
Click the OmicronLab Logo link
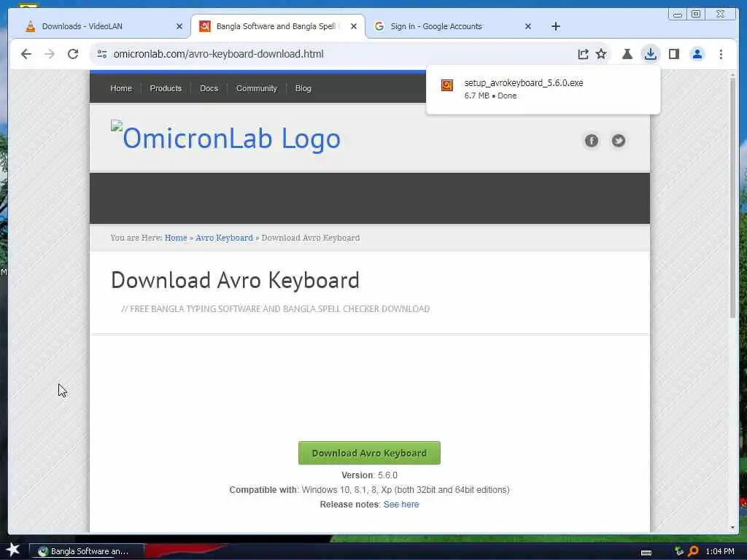coord(226,138)
